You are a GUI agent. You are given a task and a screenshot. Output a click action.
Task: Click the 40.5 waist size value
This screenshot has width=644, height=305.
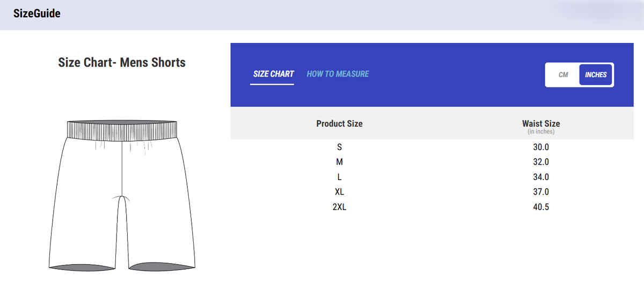(541, 207)
